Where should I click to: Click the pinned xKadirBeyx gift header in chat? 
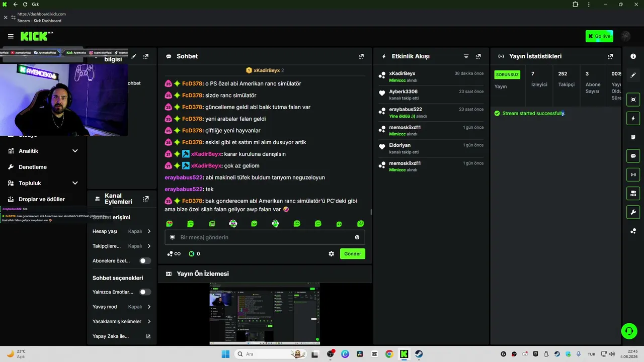tap(265, 70)
